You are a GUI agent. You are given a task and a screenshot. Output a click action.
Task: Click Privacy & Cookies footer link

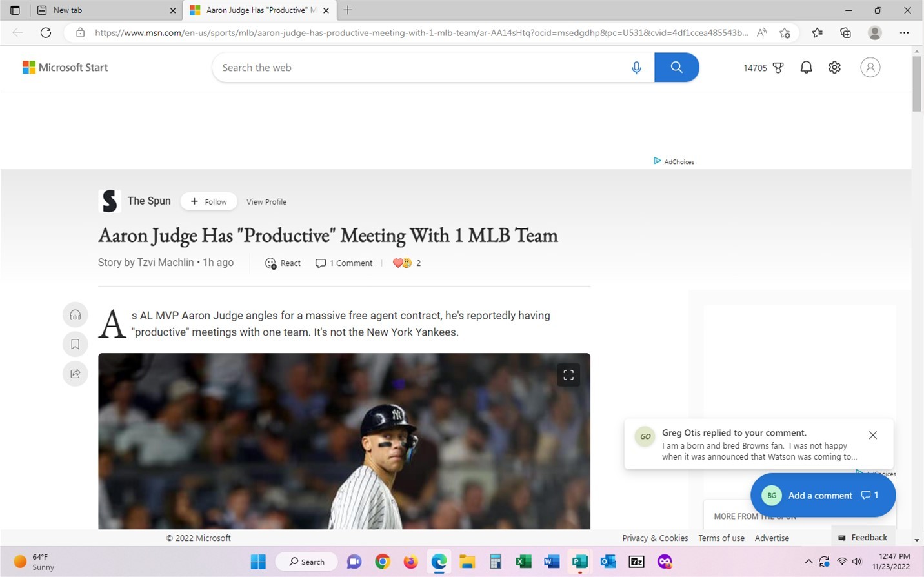[655, 538]
